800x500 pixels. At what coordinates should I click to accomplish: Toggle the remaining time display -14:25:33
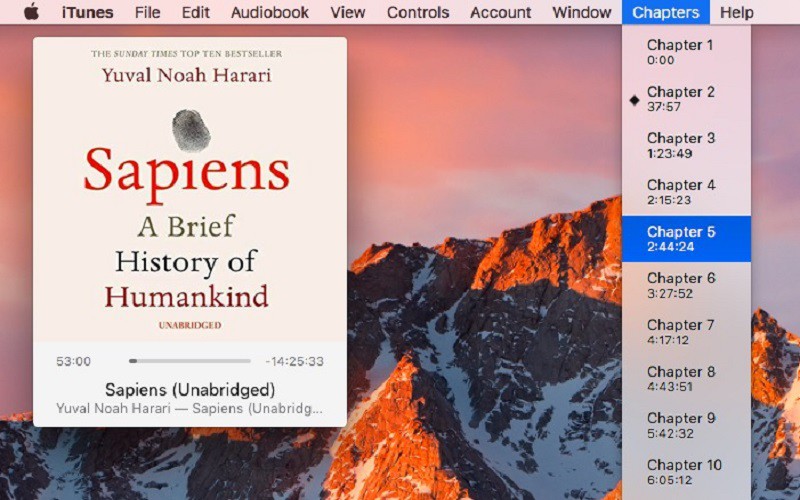(x=294, y=361)
